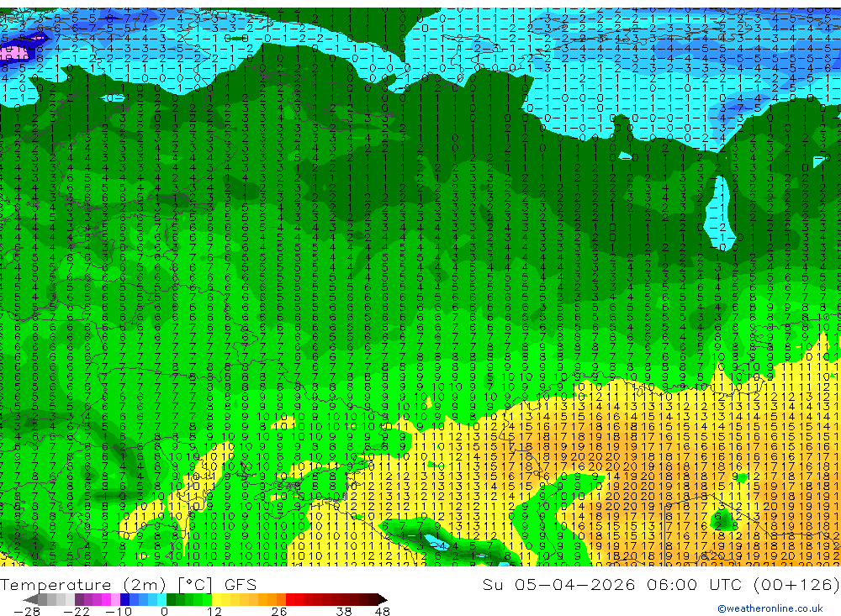Click the 'Temperature (2m) [°C] GFS' title

[128, 584]
